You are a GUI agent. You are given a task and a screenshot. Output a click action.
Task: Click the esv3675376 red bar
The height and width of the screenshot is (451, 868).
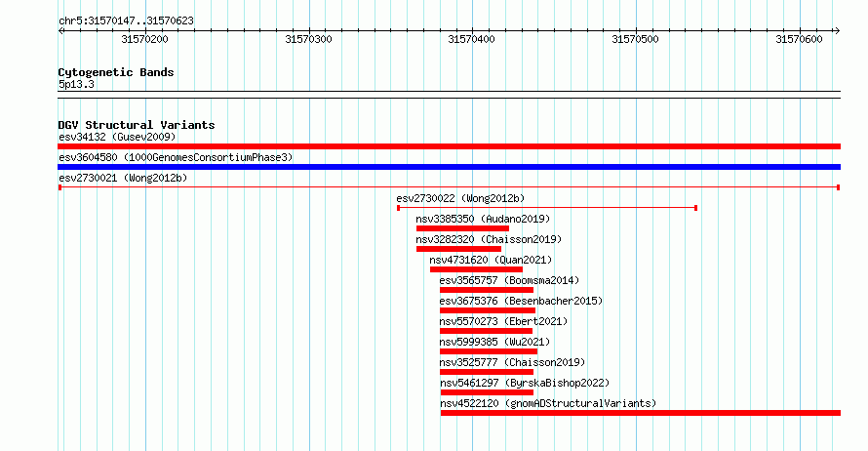[488, 310]
